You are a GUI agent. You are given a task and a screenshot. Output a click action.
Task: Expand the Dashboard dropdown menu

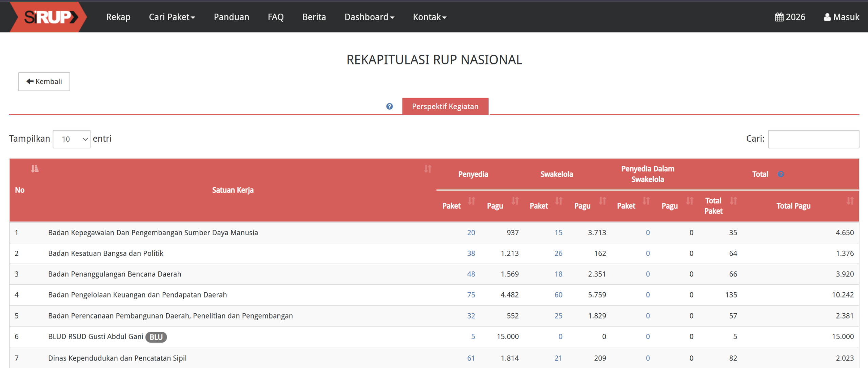[x=369, y=17]
